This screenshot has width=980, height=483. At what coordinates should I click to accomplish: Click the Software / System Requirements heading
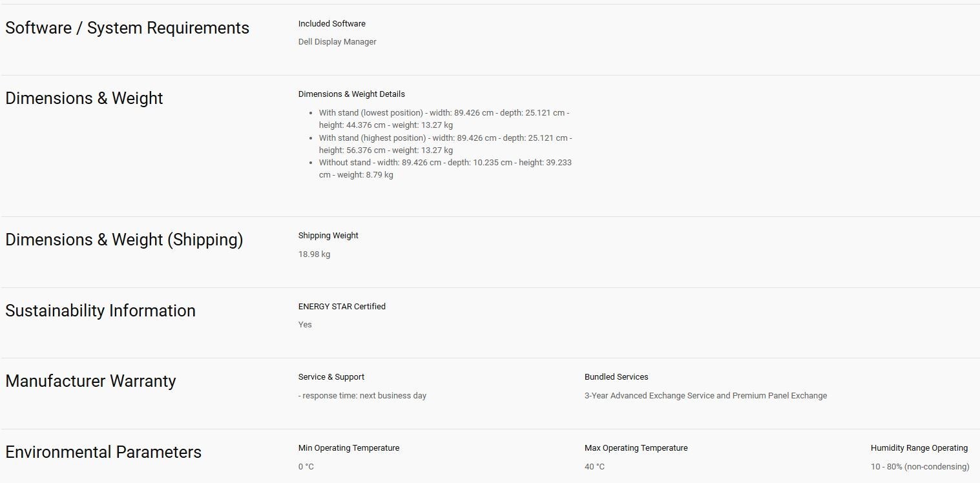tap(127, 28)
